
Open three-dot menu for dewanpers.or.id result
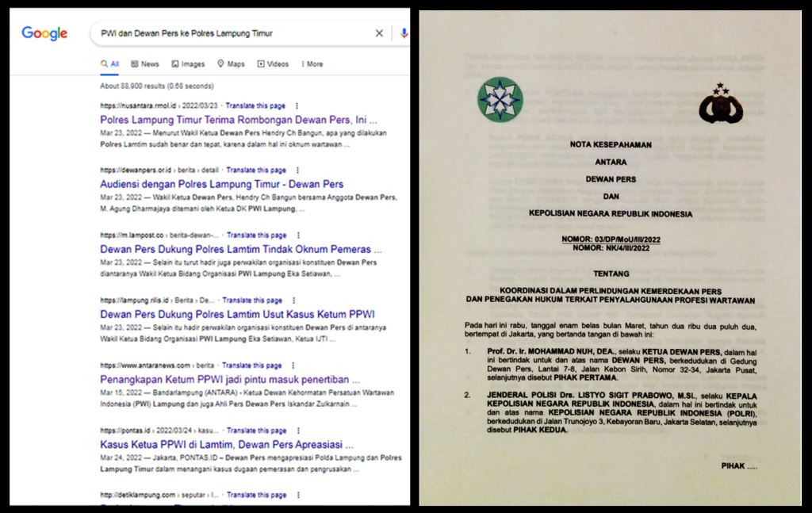coord(297,170)
